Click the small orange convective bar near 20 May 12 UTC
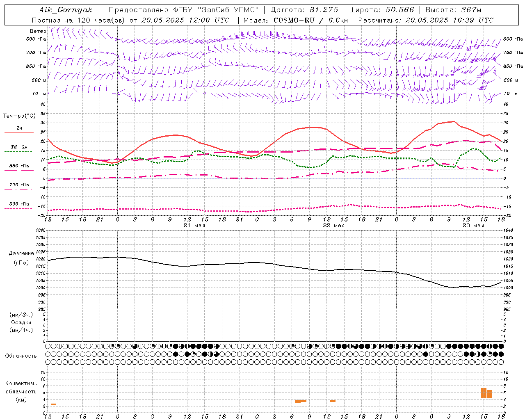This screenshot has width=525, height=420. (53, 404)
